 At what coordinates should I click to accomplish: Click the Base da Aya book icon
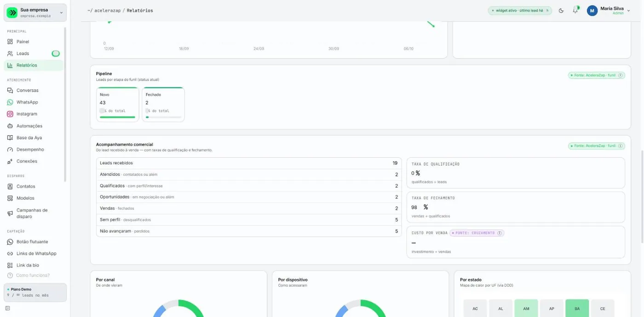click(10, 138)
